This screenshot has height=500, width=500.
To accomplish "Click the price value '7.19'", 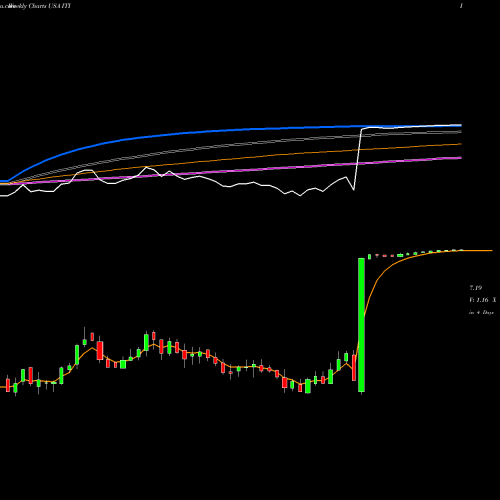I will pyautogui.click(x=476, y=288).
